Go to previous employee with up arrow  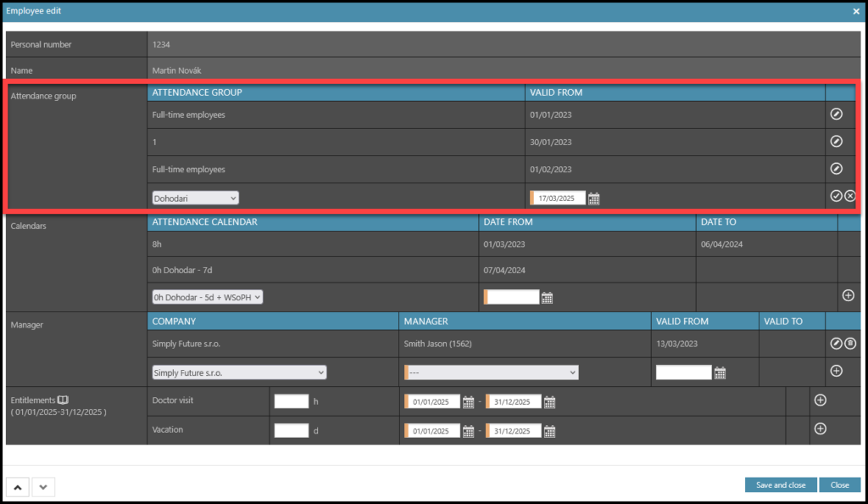(19, 486)
